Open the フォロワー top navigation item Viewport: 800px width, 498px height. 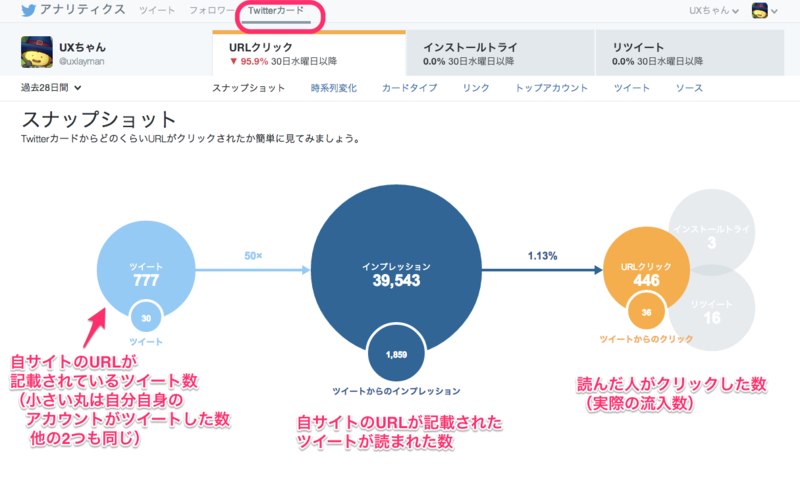click(212, 10)
